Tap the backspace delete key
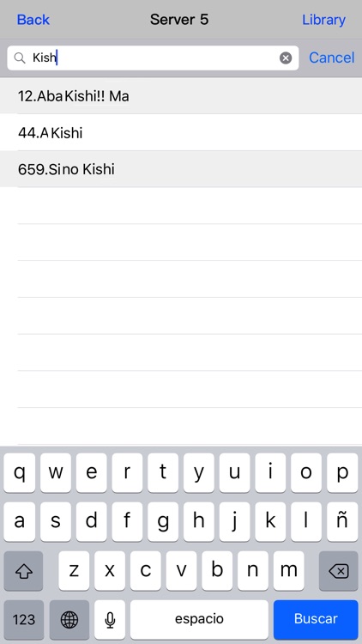Viewport: 362px width, 644px height. pyautogui.click(x=338, y=571)
